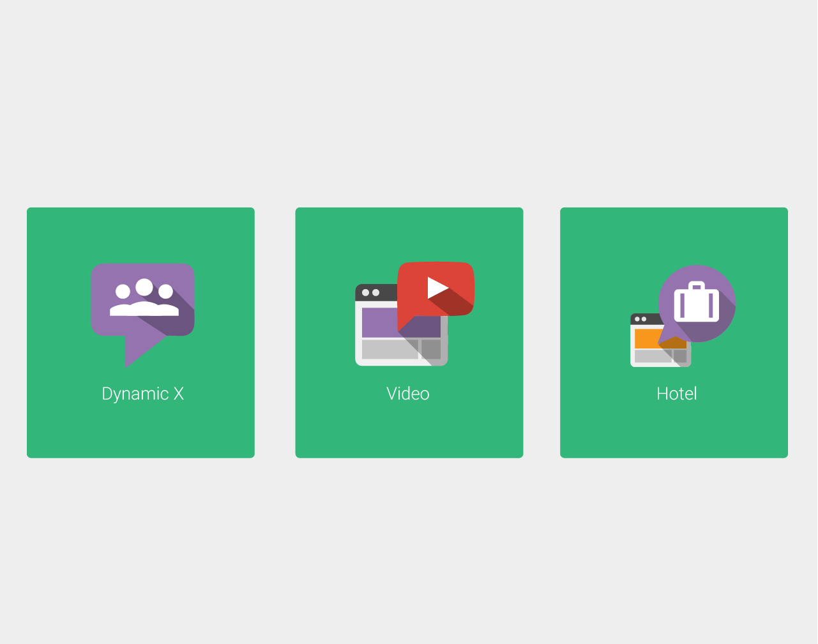Select the Video label

pyautogui.click(x=408, y=393)
